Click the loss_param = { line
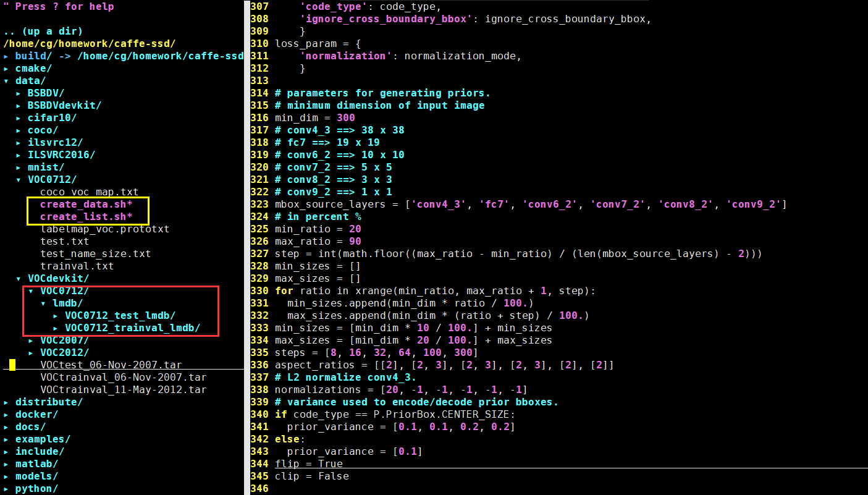 (x=318, y=44)
